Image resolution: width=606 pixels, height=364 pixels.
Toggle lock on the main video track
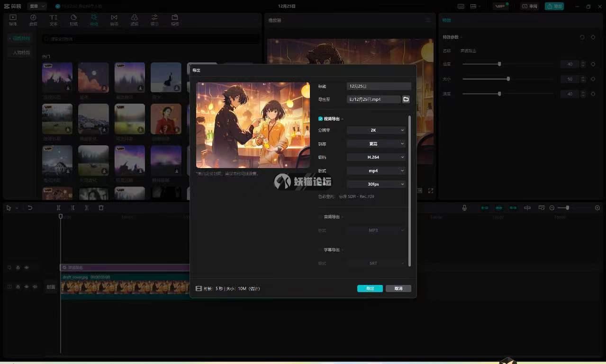click(18, 287)
